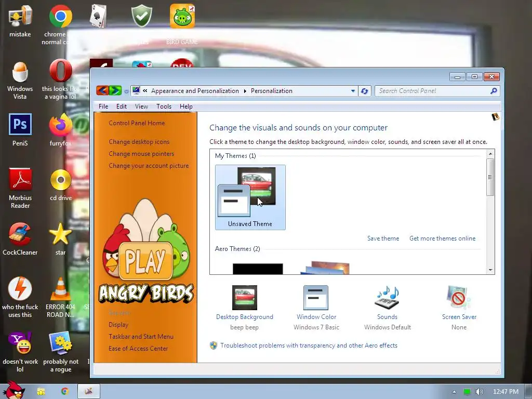The image size is (532, 399).
Task: Go to Control Panel Home
Action: 137,123
